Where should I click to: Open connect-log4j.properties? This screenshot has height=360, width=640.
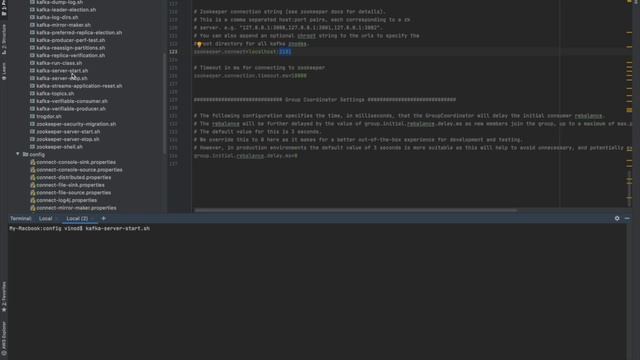click(67, 200)
